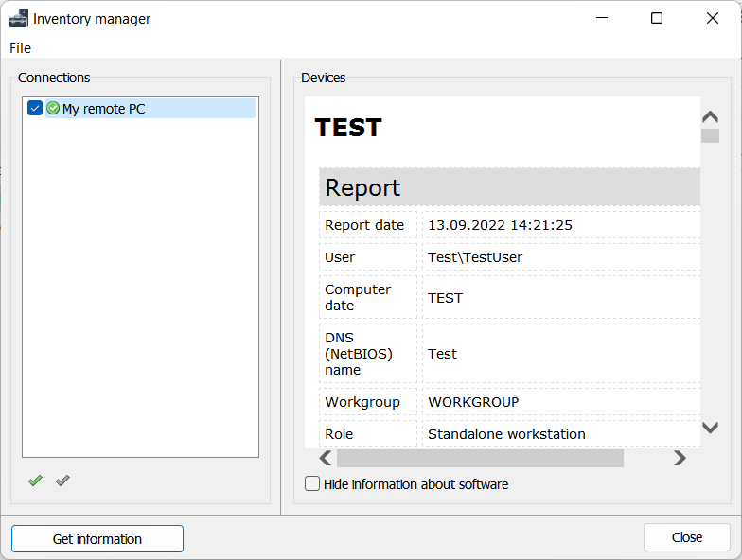Click the Standalone workstation role value
This screenshot has width=742, height=560.
coord(506,434)
